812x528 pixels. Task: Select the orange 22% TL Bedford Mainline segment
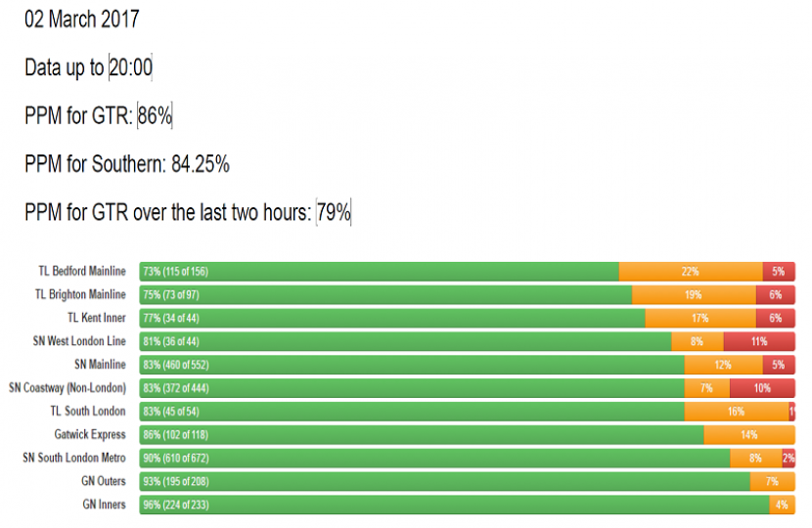pos(691,272)
